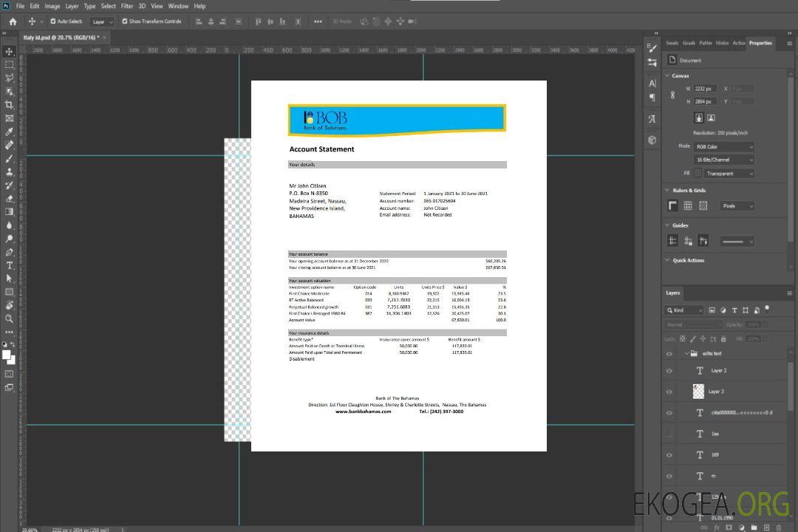The width and height of the screenshot is (798, 532).
Task: Open the File menu
Action: pos(20,6)
